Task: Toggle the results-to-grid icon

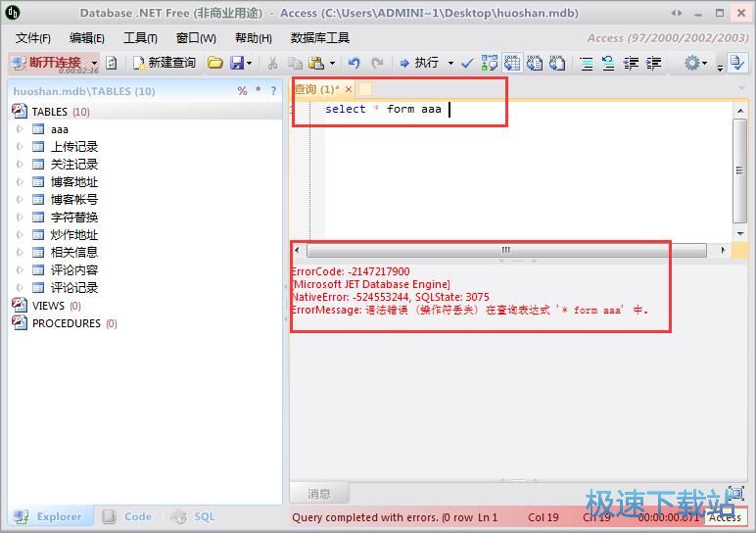Action: pyautogui.click(x=511, y=63)
